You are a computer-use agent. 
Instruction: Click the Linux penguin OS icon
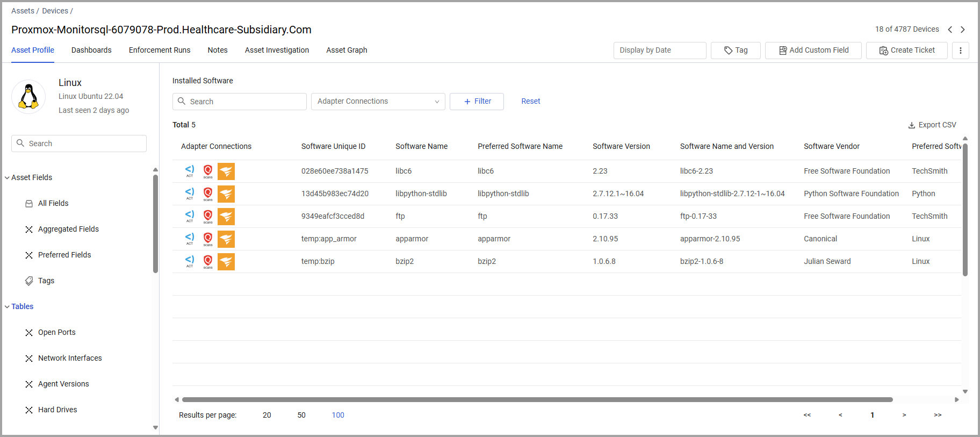pos(28,97)
